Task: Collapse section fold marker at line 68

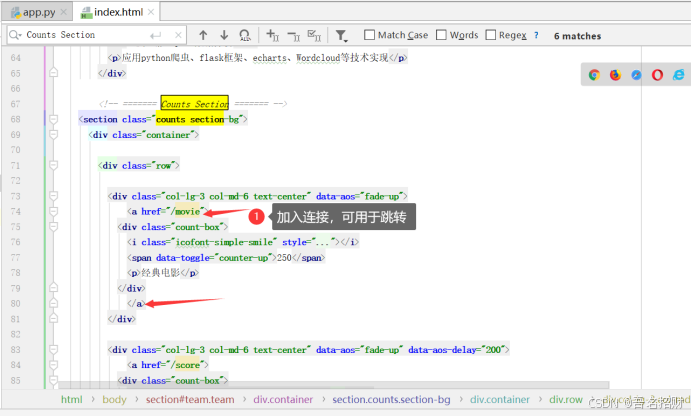Action: [53, 119]
